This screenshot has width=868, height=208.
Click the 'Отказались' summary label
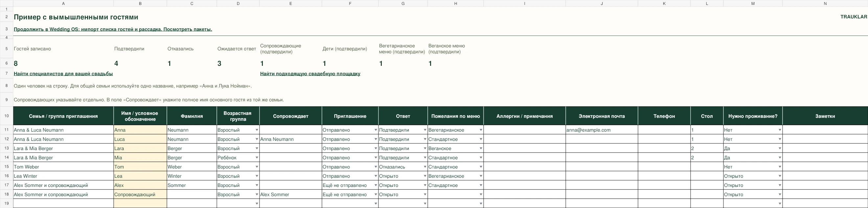181,49
